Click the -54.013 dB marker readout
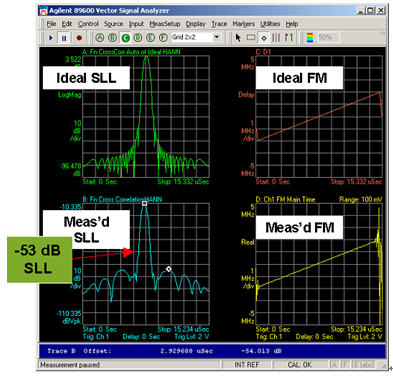This screenshot has height=377, width=393. point(261,351)
